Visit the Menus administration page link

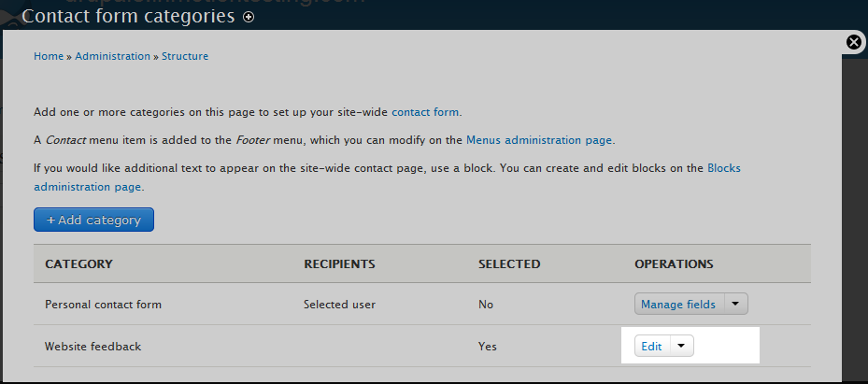click(539, 140)
